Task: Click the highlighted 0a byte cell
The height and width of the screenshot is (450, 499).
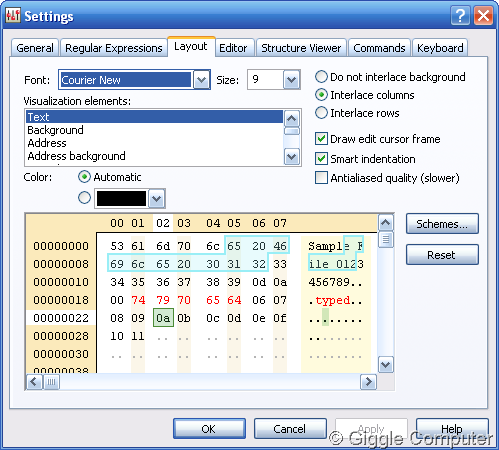Action: [x=163, y=318]
